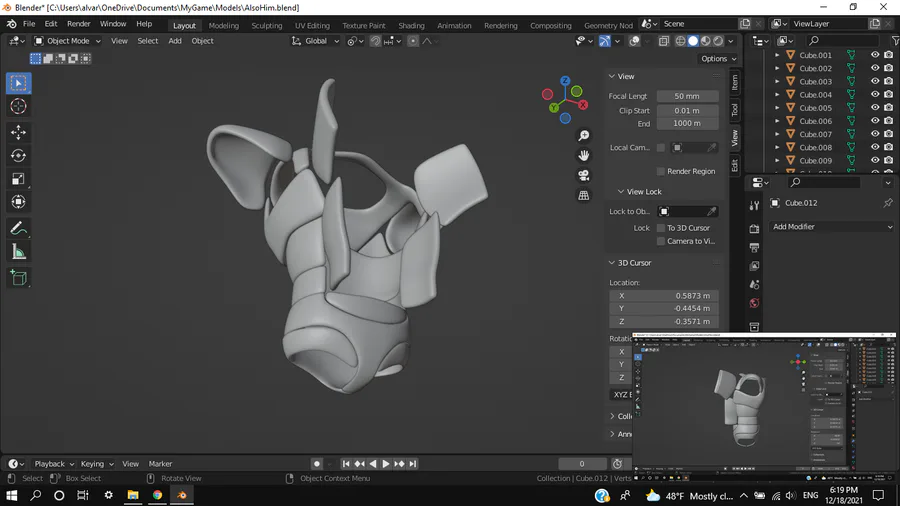The width and height of the screenshot is (900, 506).
Task: Toggle the camera view icon
Action: coord(584,176)
